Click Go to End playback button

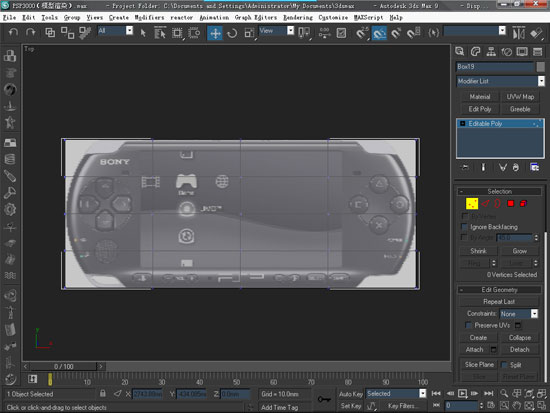tap(489, 393)
